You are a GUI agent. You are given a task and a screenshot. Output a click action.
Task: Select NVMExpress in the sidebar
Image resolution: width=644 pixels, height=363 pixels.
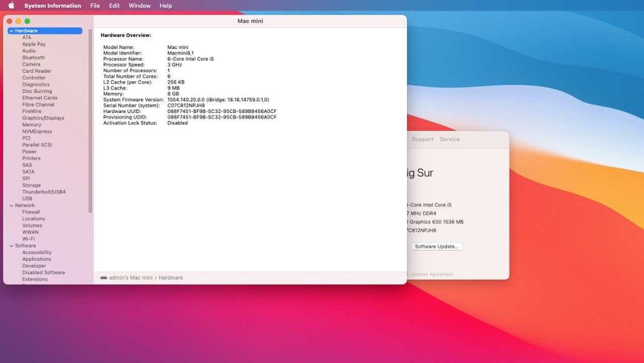(x=37, y=132)
